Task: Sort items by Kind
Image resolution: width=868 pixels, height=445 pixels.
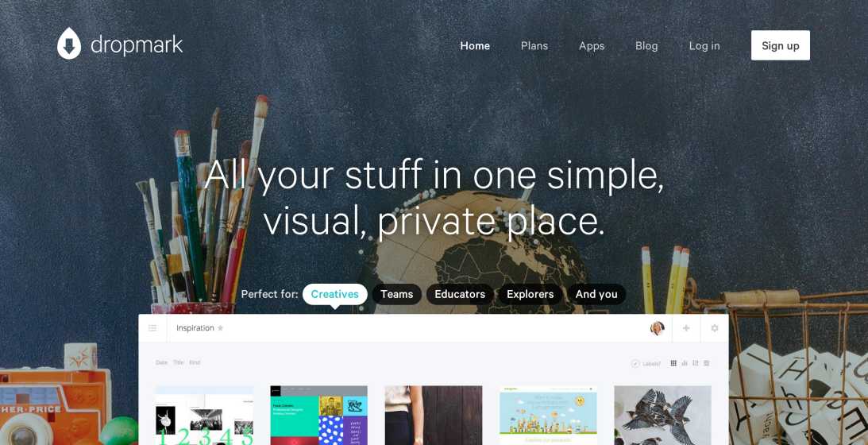Action: tap(195, 362)
